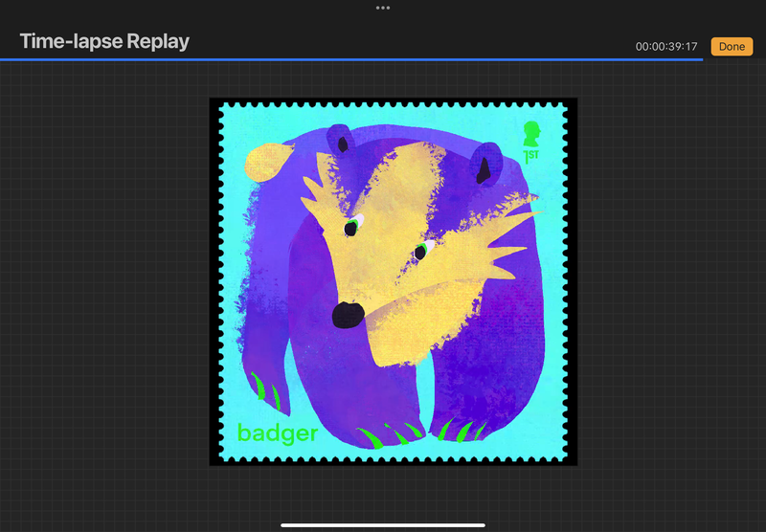The height and width of the screenshot is (532, 766).
Task: Click the 00:00:39:17 replay timestamp
Action: [666, 47]
